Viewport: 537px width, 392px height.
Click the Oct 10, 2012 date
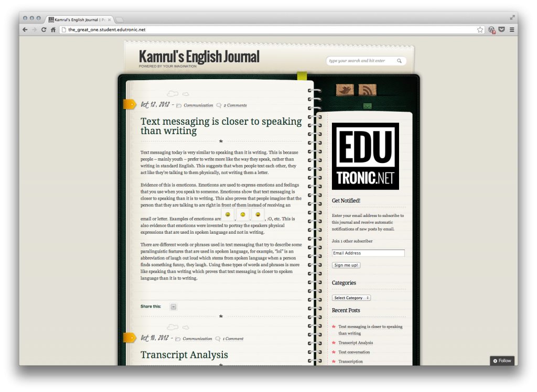point(155,338)
